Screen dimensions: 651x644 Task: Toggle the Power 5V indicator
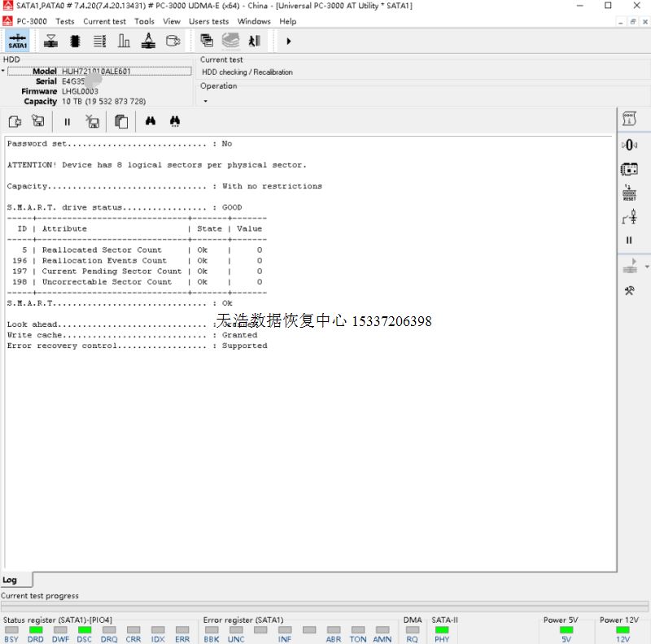(566, 630)
